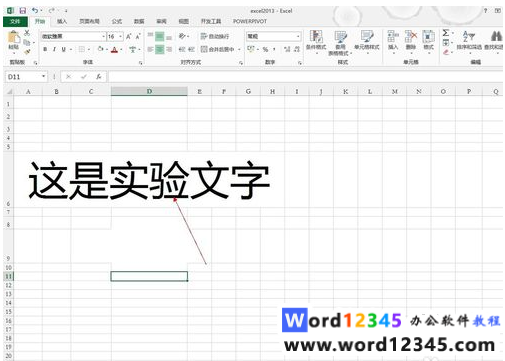Toggle Bold formatting

point(45,49)
